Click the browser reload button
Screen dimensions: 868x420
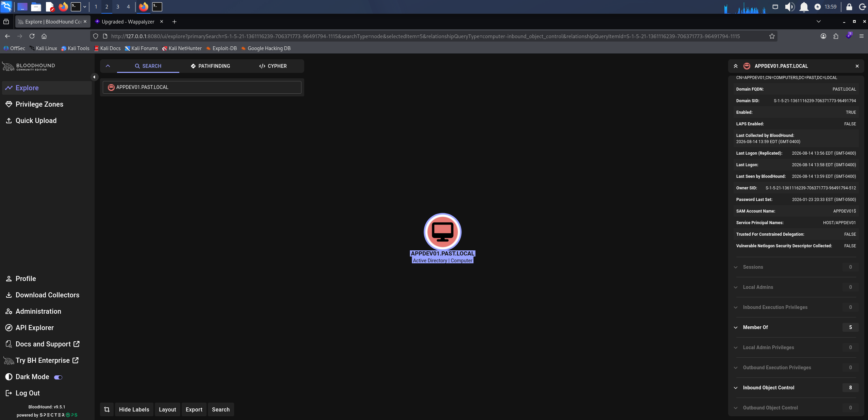[x=32, y=36]
